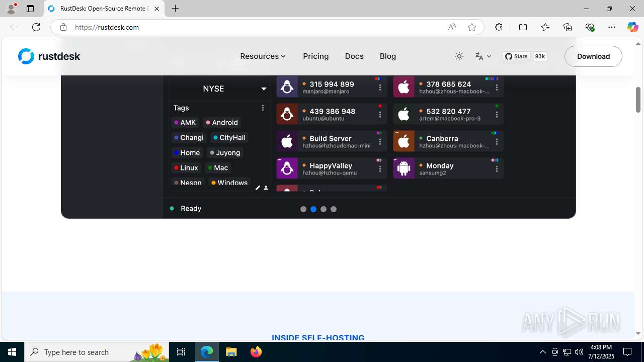Go to fourth carousel slide dot
The image size is (644, 362).
click(334, 209)
